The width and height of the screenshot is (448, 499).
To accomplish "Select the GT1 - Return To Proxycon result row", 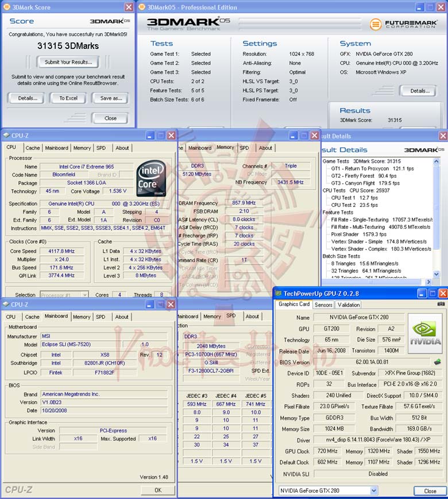I will [x=372, y=168].
